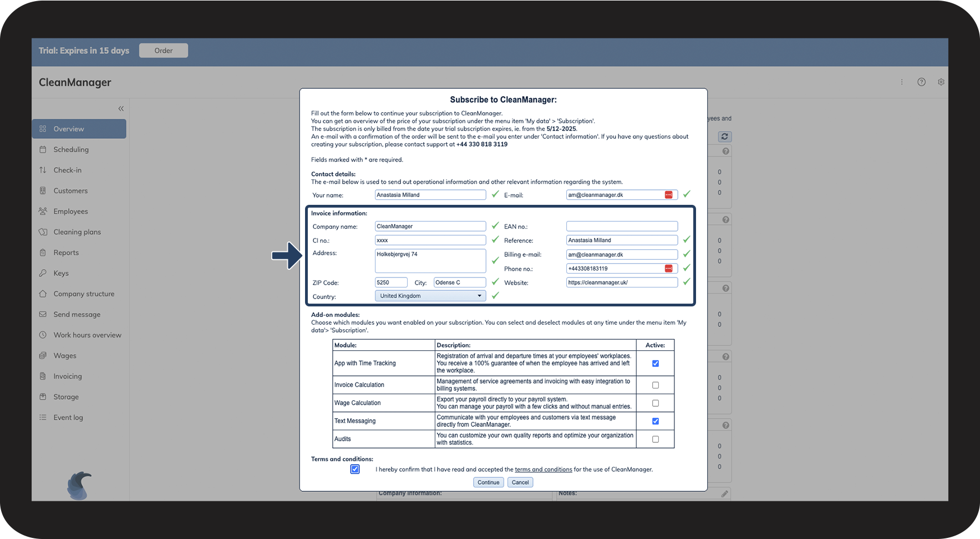Click the refresh icon behind the dialog
980x539 pixels.
click(725, 137)
